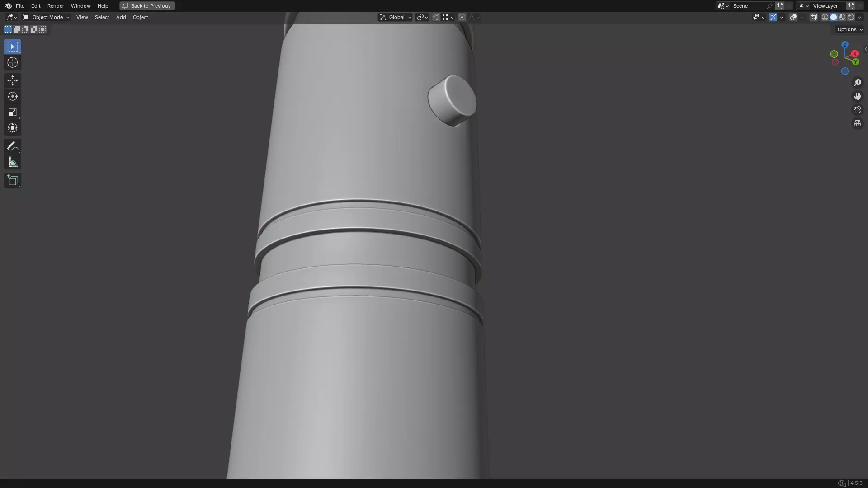The image size is (868, 488).
Task: Select the Select Box tool
Action: point(13,47)
